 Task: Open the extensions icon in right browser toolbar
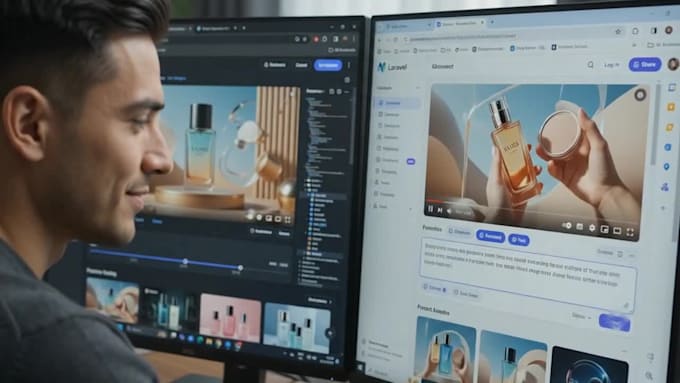635,31
